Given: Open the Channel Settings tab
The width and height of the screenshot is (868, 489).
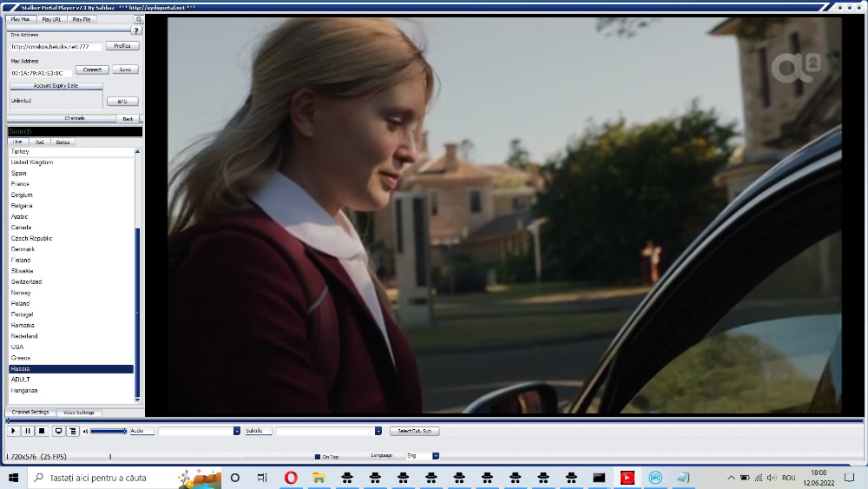Looking at the screenshot, I should (x=30, y=413).
